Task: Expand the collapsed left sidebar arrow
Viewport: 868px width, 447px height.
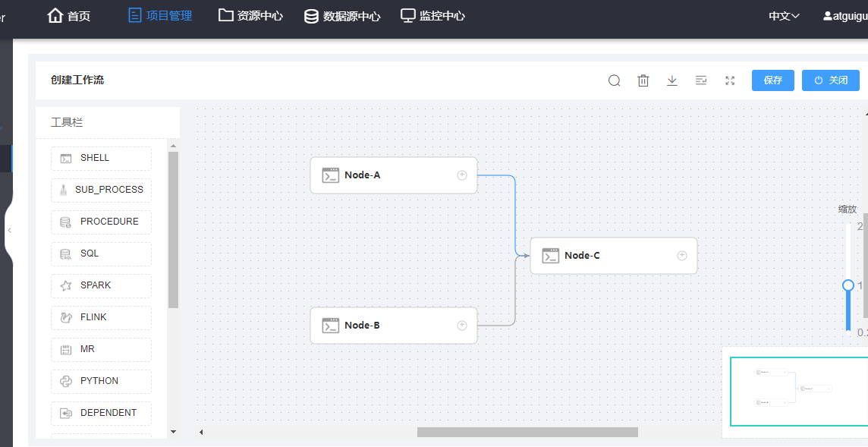Action: 9,230
